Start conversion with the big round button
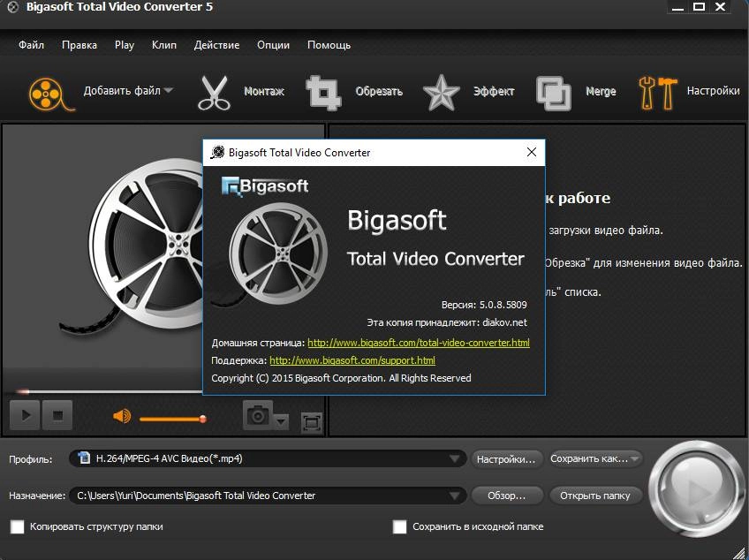This screenshot has height=560, width=749. tap(696, 489)
